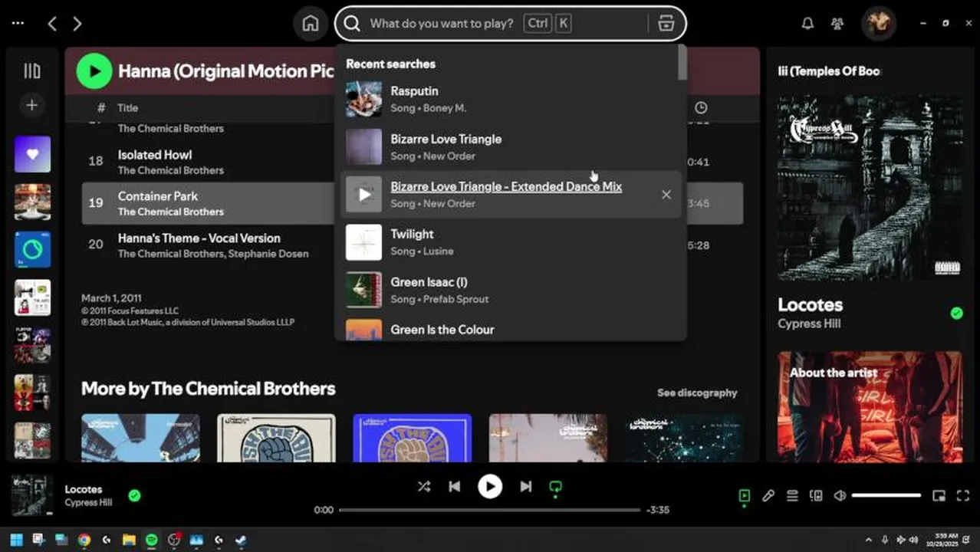Click the Browse icon in search bar
This screenshot has height=552, width=980.
[666, 23]
